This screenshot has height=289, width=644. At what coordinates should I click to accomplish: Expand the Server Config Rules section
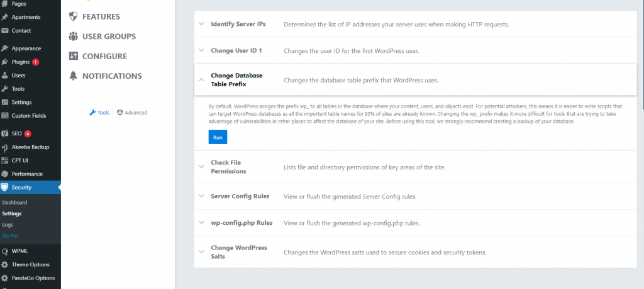(202, 196)
